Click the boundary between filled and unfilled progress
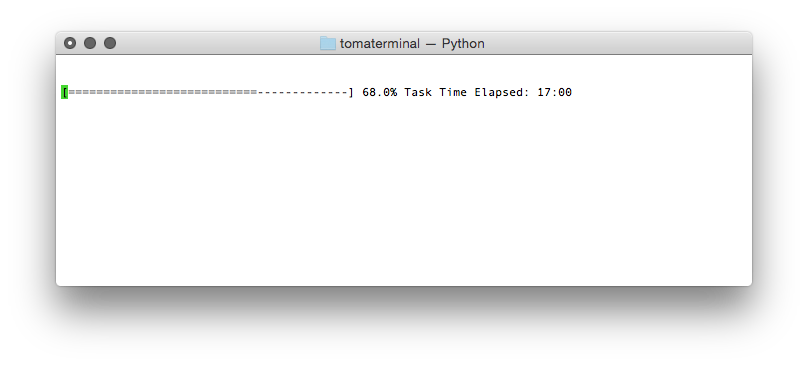Viewport: 808px width, 366px height. pos(257,92)
